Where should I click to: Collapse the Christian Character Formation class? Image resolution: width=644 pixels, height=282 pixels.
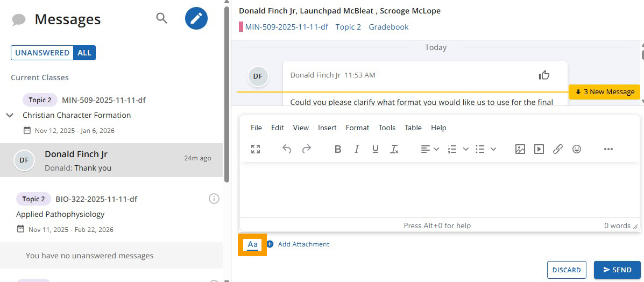pyautogui.click(x=10, y=115)
